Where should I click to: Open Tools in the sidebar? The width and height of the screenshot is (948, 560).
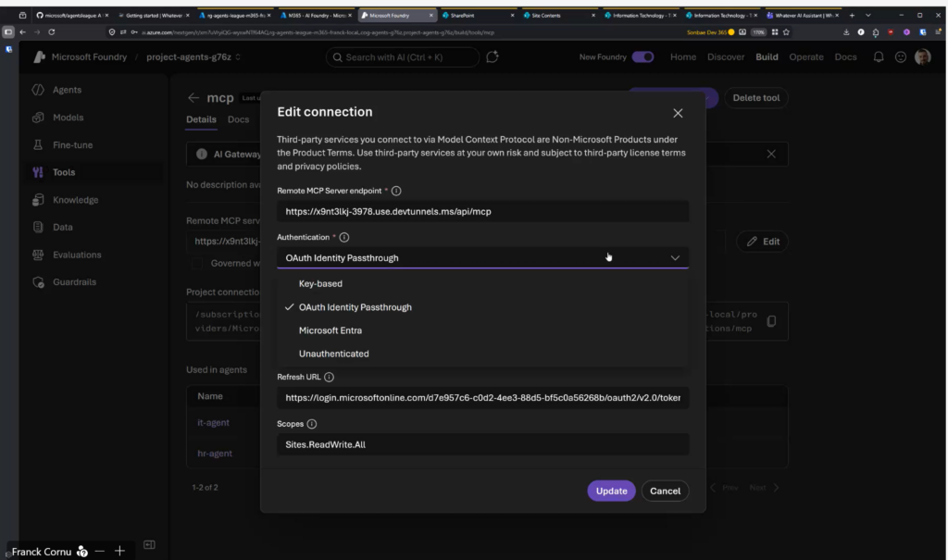[x=64, y=172]
